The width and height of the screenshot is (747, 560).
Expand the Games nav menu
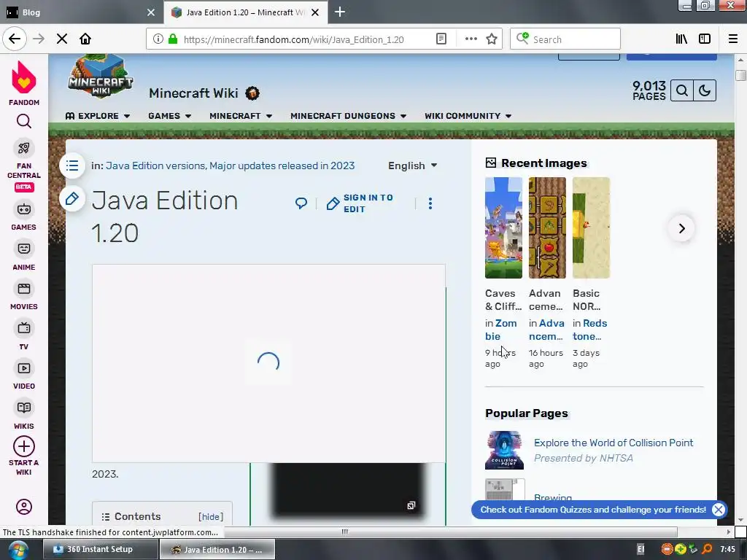click(x=169, y=116)
